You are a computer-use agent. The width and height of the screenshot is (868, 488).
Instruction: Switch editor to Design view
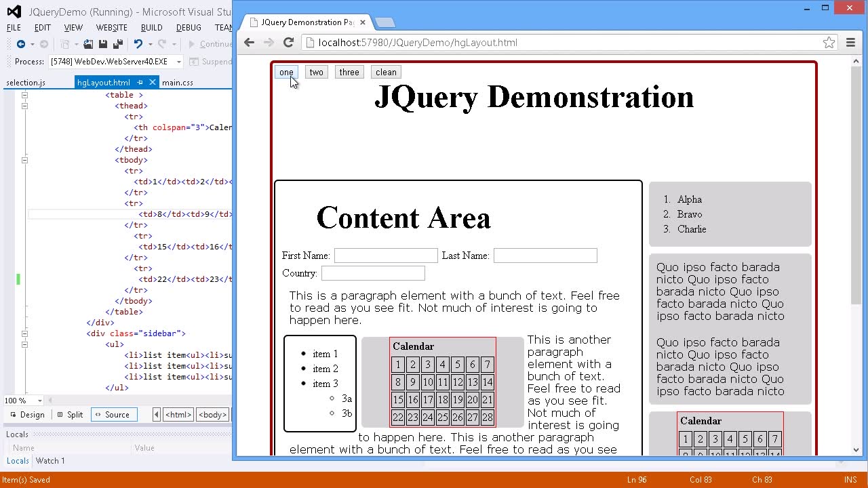[x=26, y=415]
